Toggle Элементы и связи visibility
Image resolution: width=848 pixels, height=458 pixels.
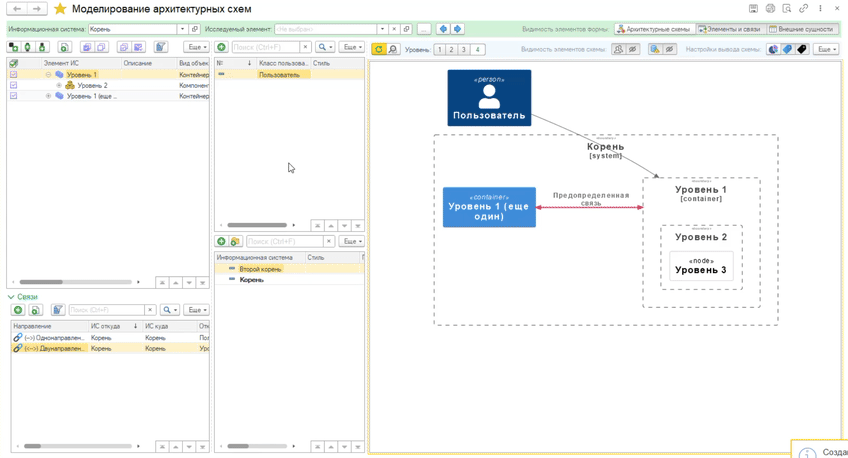[x=730, y=29]
